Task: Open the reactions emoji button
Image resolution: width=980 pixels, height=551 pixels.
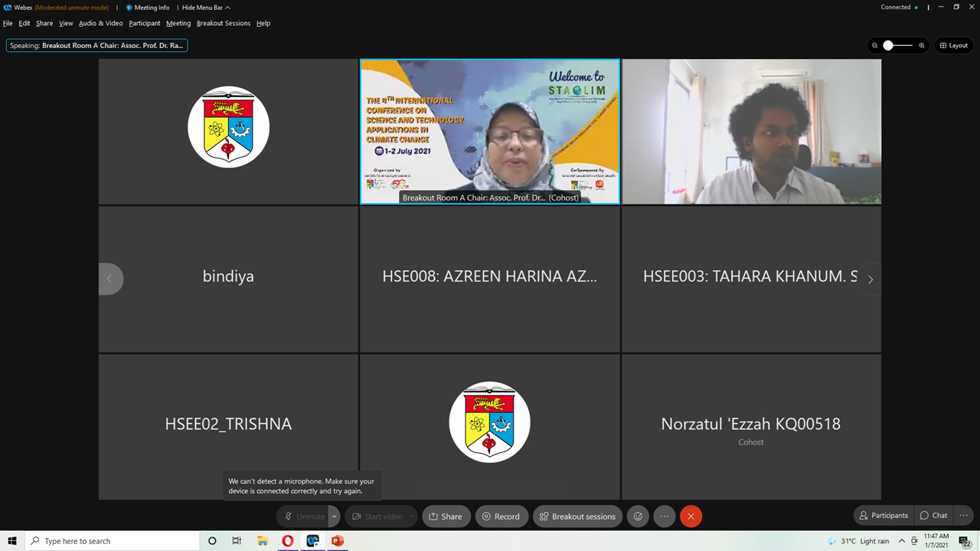Action: pos(638,517)
